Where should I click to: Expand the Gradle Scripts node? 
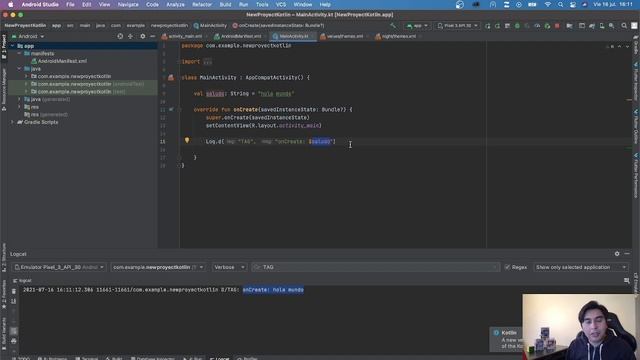pyautogui.click(x=13, y=122)
